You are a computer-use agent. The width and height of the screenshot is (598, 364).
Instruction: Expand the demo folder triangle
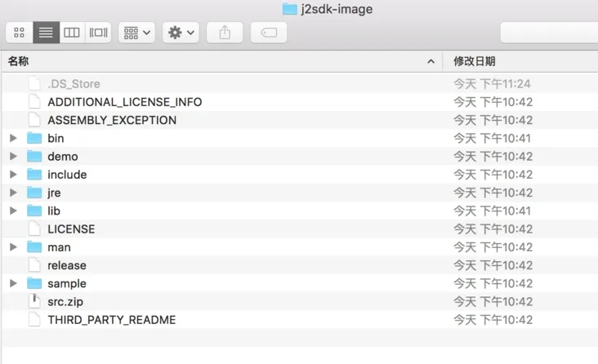13,156
